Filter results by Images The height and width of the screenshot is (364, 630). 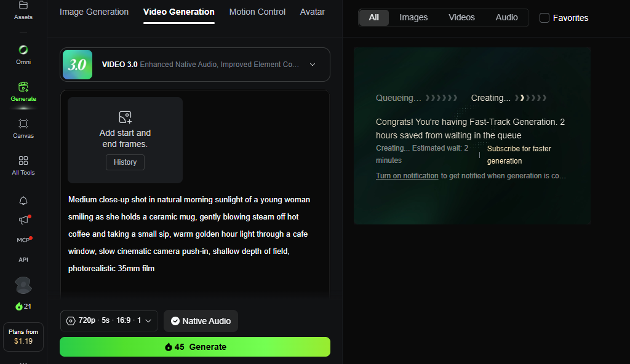click(413, 18)
